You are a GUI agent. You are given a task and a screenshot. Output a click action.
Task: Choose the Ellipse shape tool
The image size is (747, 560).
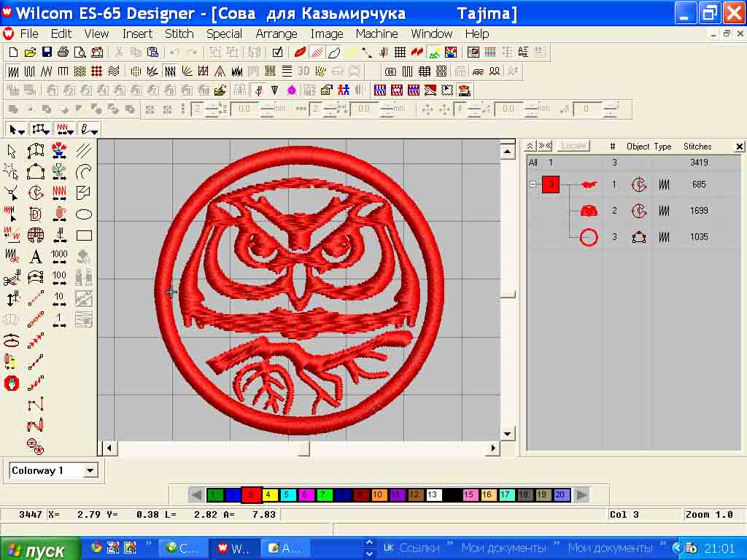[84, 214]
